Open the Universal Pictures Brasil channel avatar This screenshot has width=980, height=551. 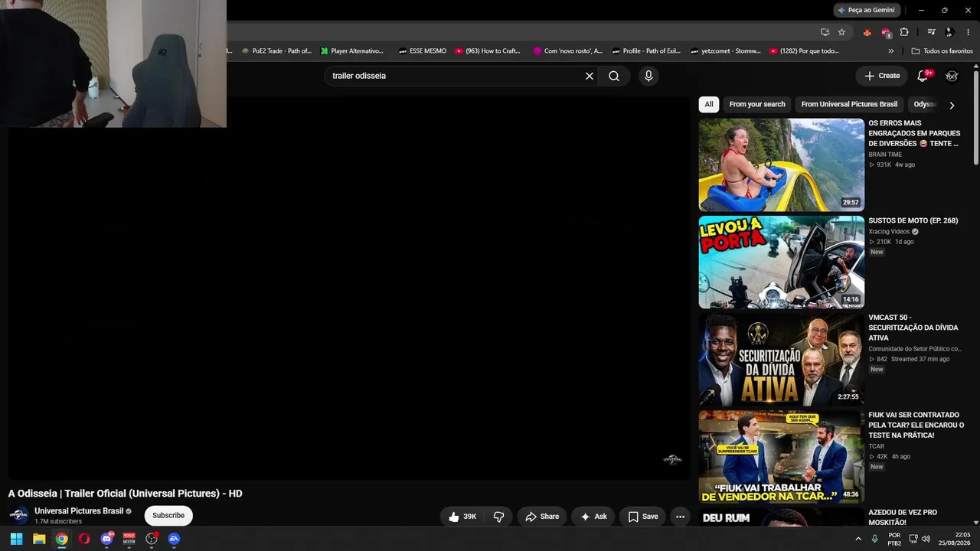coord(18,515)
